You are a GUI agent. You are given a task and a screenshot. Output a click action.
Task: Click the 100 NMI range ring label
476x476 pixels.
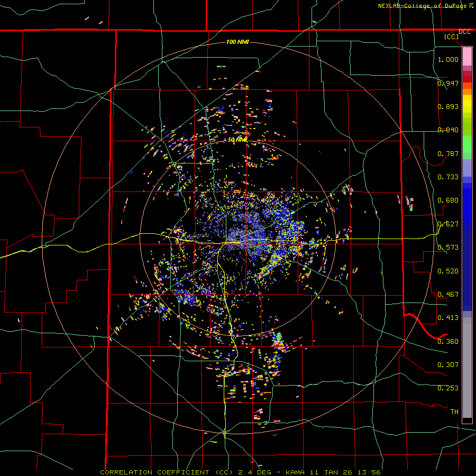237,42
